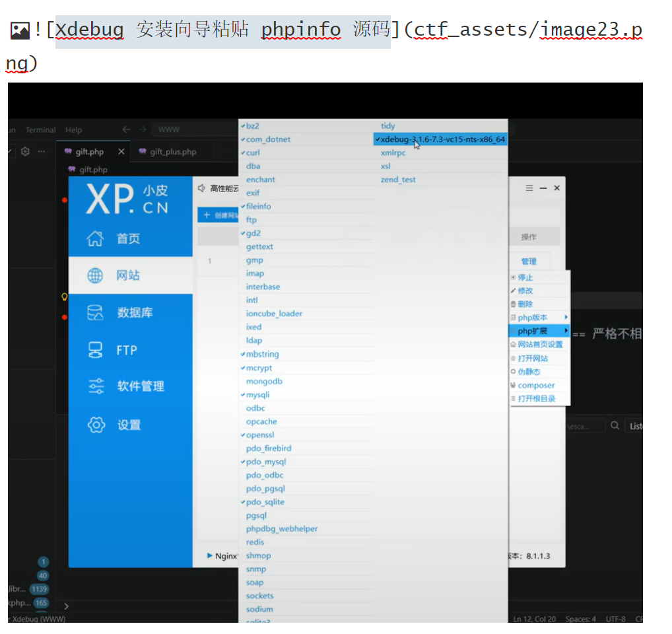Click the database icon beside 数据库

point(95,312)
